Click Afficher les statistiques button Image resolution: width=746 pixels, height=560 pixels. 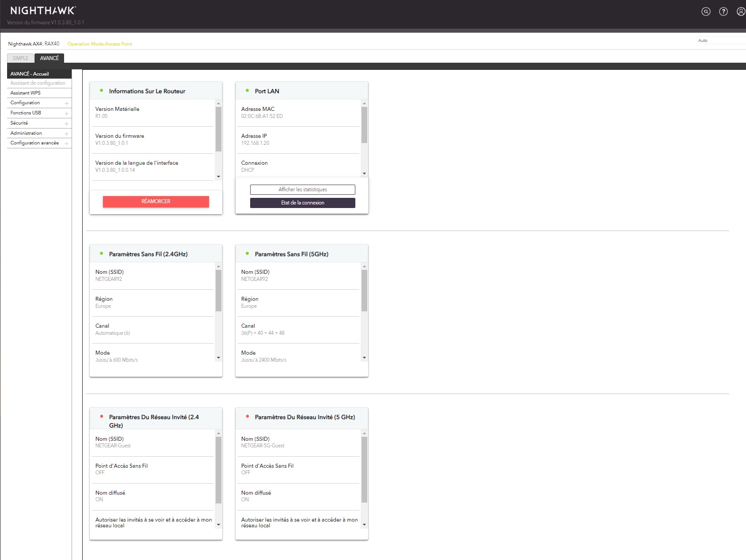pos(302,189)
